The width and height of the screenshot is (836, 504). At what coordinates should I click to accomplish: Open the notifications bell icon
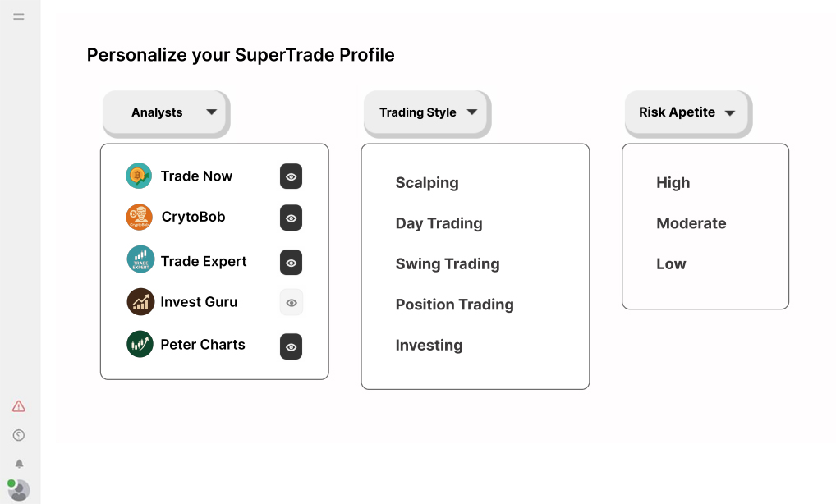point(19,464)
